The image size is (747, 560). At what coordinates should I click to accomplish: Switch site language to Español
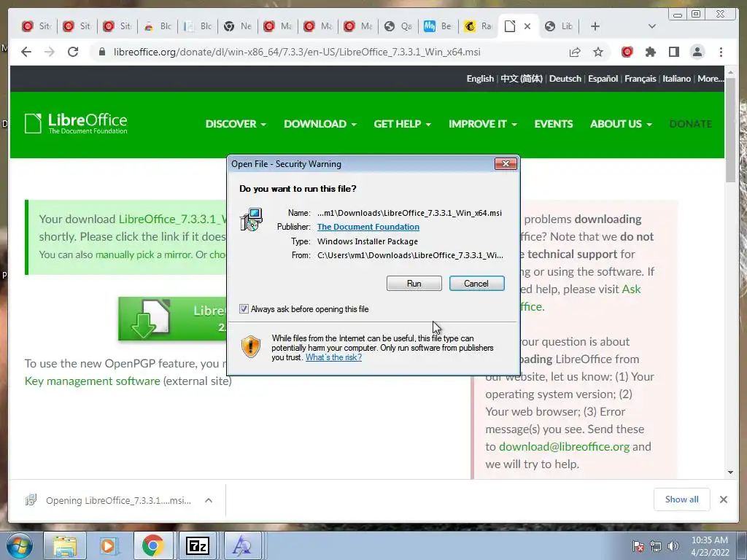click(x=603, y=79)
